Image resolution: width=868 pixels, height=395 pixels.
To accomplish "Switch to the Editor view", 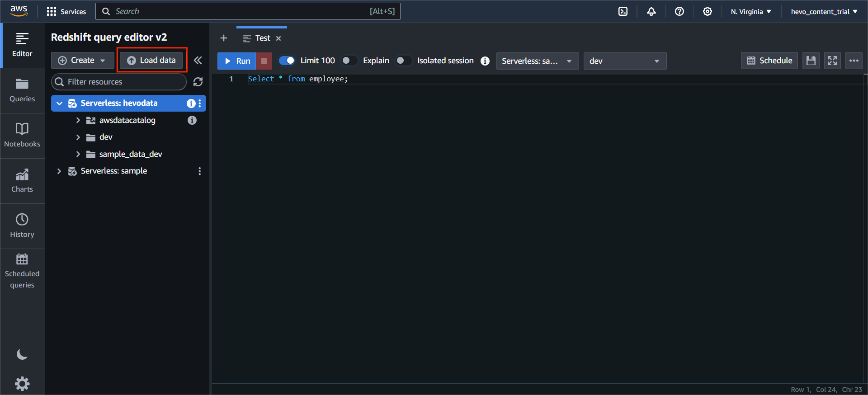I will click(22, 45).
